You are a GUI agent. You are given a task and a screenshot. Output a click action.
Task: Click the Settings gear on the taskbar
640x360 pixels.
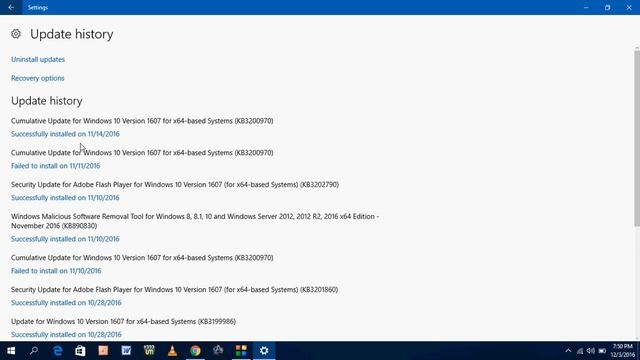[x=264, y=351]
